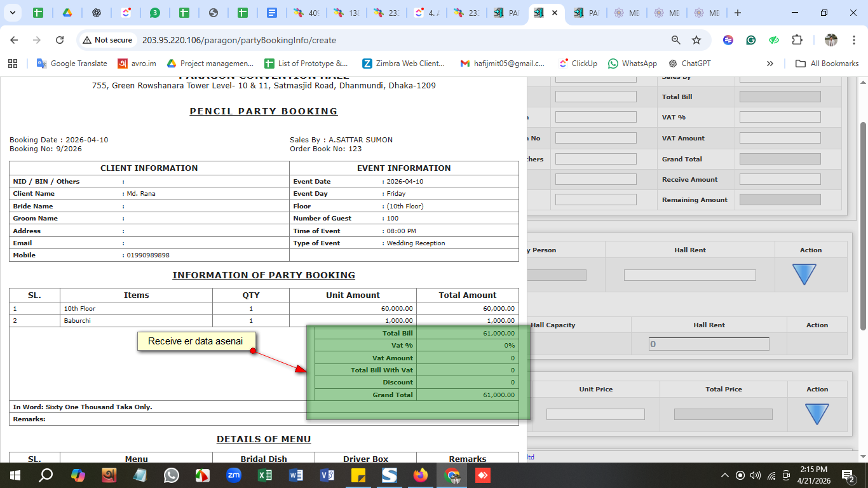This screenshot has width=868, height=488.
Task: Open the Chrome three-dot menu
Action: click(x=855, y=40)
